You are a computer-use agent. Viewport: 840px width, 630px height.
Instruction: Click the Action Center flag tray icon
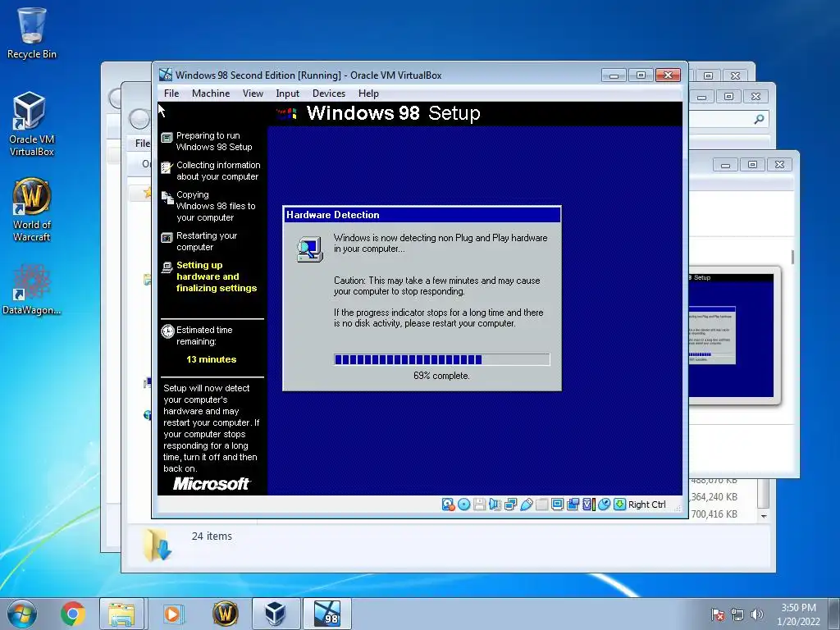click(x=718, y=615)
